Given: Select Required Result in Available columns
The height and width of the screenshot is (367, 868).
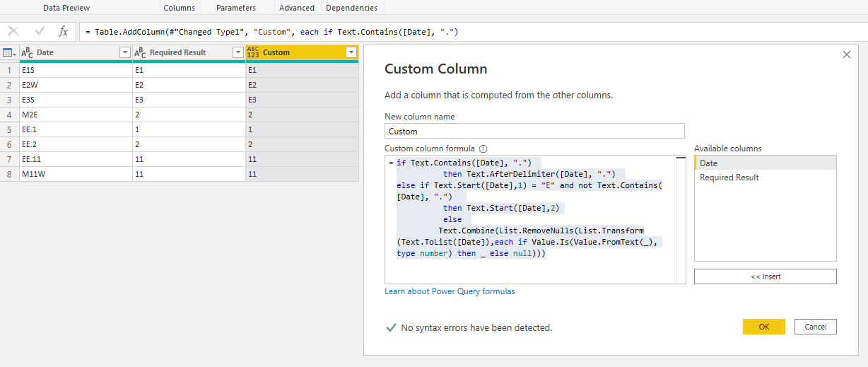Looking at the screenshot, I should point(766,177).
